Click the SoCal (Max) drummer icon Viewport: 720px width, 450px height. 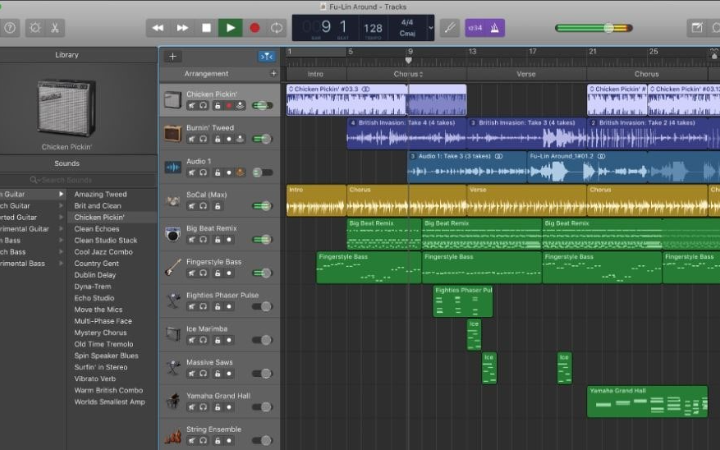(x=173, y=201)
